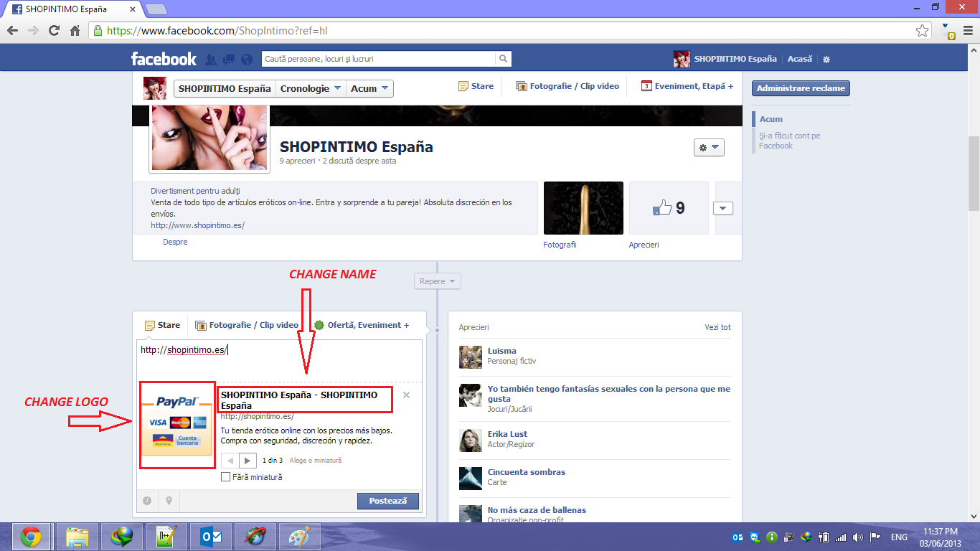The width and height of the screenshot is (980, 551).
Task: Click the volume icon in system tray
Action: 858,537
